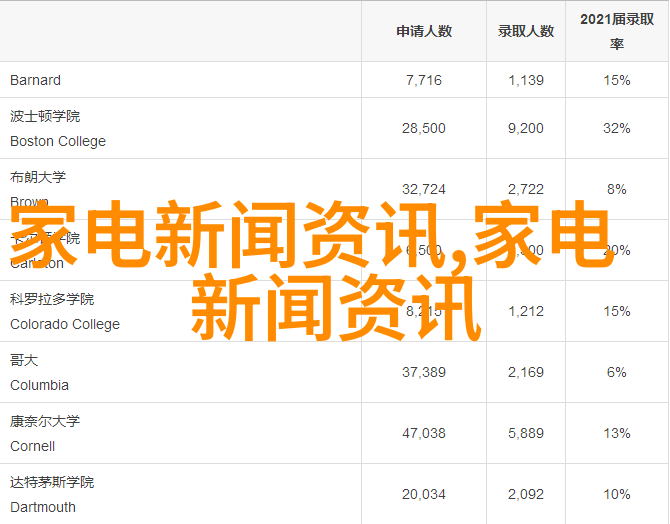Viewport: 670px width, 524px height.
Task: Click the Boston College name
Action: 58,141
